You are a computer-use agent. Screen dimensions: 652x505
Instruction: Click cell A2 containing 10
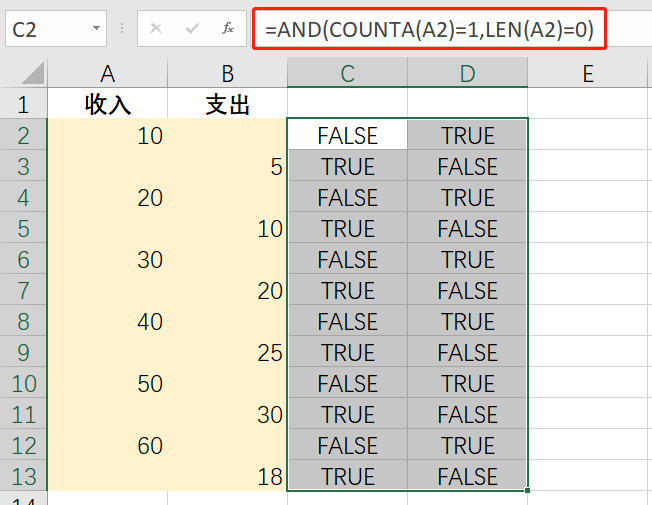(x=108, y=134)
